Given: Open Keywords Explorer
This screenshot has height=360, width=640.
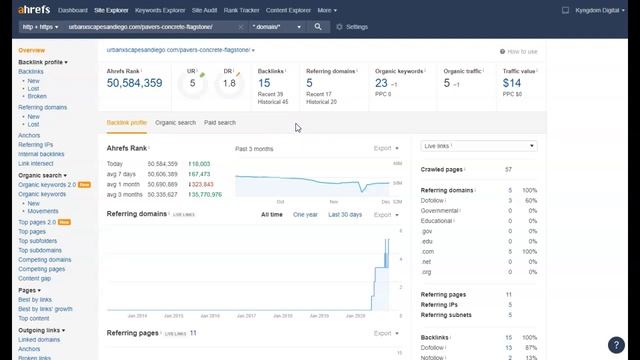Looking at the screenshot, I should coord(160,10).
